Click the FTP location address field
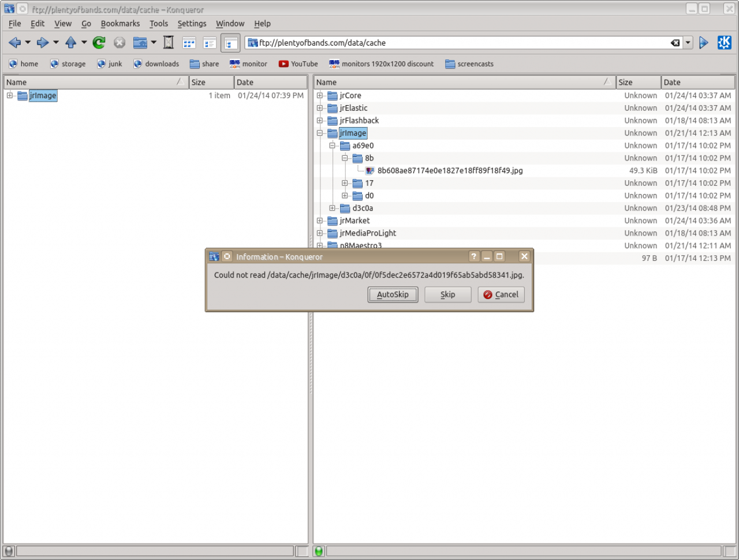Viewport: 739px width, 560px height. point(462,43)
